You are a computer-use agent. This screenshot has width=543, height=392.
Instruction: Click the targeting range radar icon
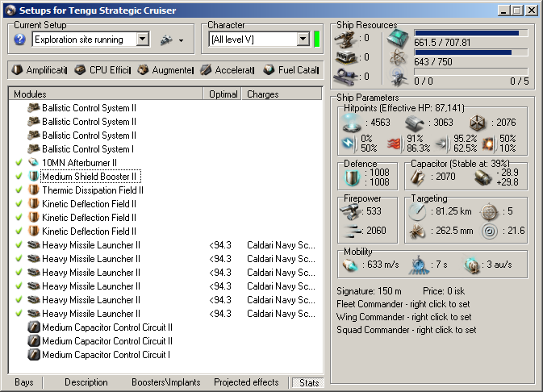click(x=417, y=212)
